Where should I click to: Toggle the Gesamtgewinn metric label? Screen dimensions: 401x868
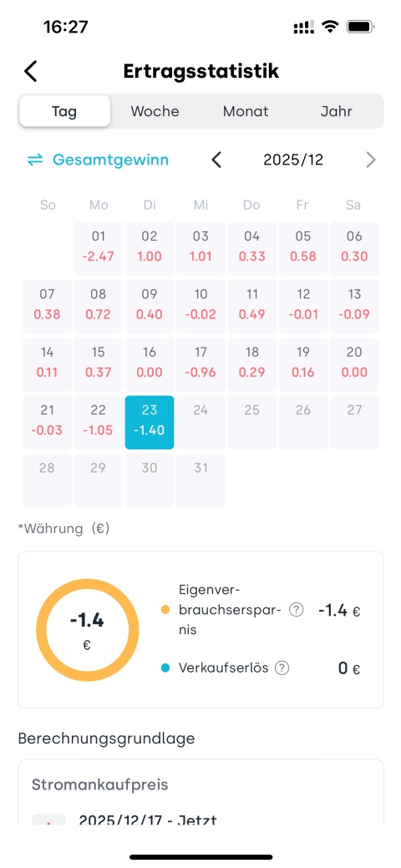click(x=111, y=160)
